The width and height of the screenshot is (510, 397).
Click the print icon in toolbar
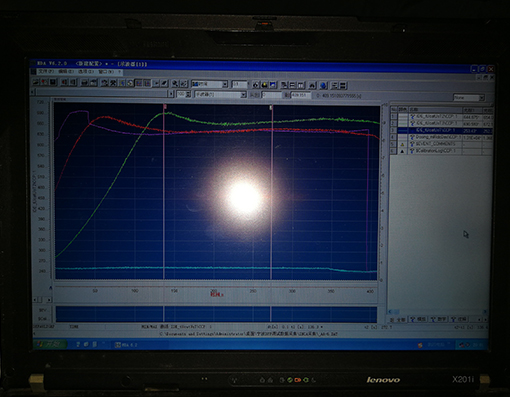(85, 83)
